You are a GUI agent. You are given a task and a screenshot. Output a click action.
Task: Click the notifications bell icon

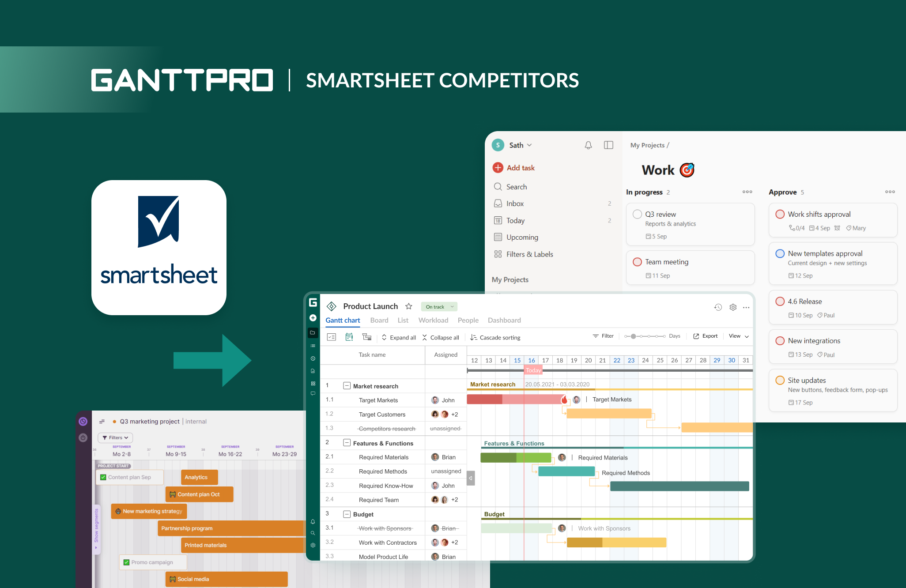[x=588, y=145]
